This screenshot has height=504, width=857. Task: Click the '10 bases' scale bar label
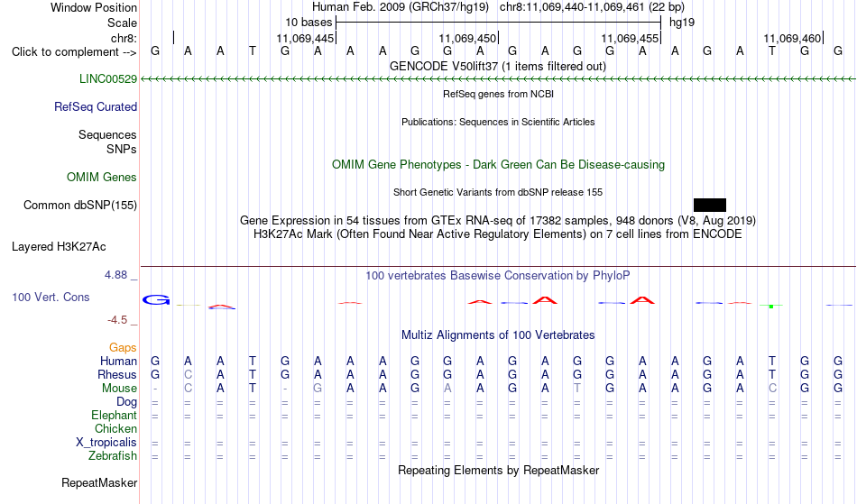[x=309, y=23]
